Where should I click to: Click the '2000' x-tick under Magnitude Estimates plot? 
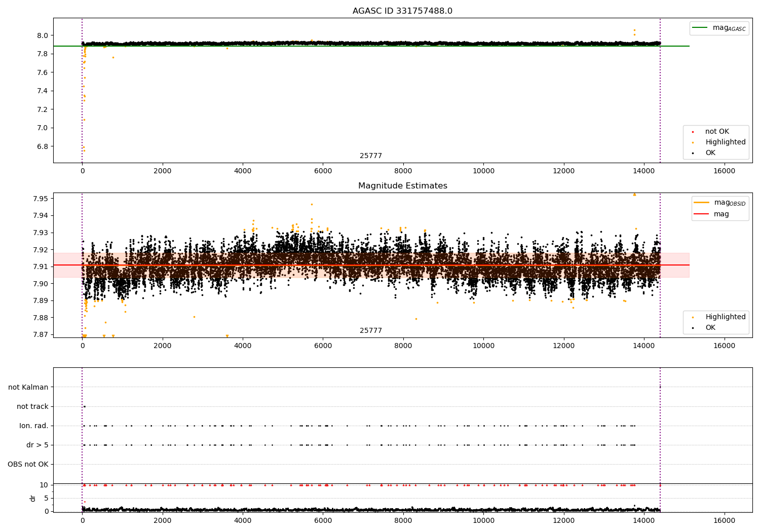pyautogui.click(x=163, y=346)
